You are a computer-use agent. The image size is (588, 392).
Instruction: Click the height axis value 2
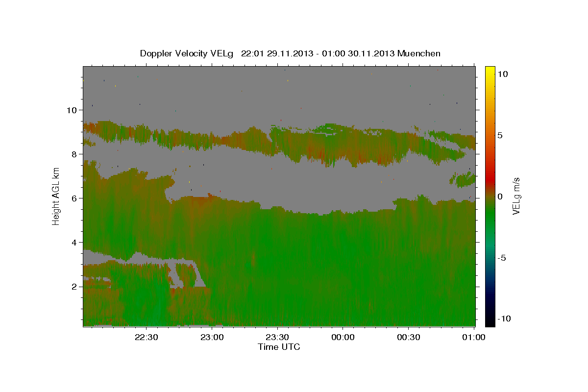pyautogui.click(x=75, y=286)
